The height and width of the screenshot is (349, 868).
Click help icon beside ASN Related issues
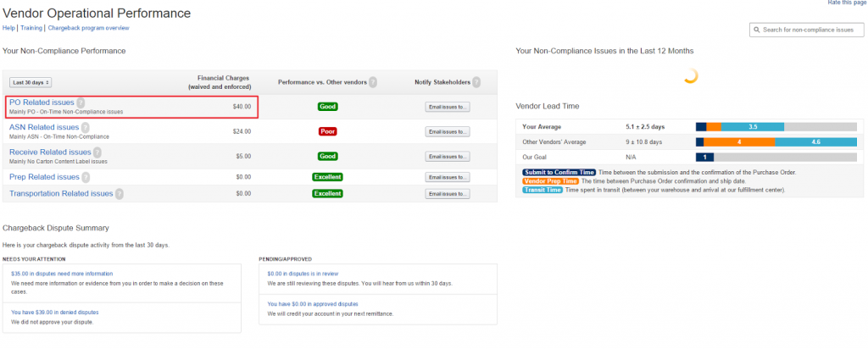(87, 128)
